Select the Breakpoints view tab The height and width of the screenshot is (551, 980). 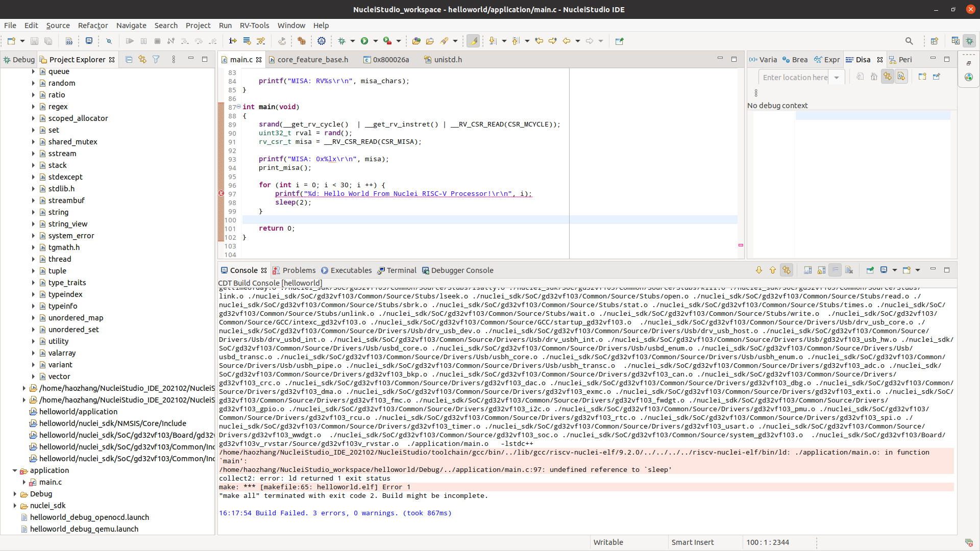click(795, 60)
